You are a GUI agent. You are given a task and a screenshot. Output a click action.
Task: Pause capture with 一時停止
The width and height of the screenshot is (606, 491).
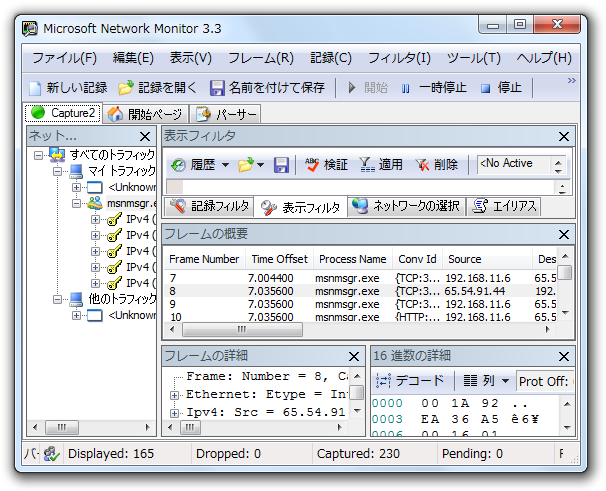pyautogui.click(x=434, y=88)
